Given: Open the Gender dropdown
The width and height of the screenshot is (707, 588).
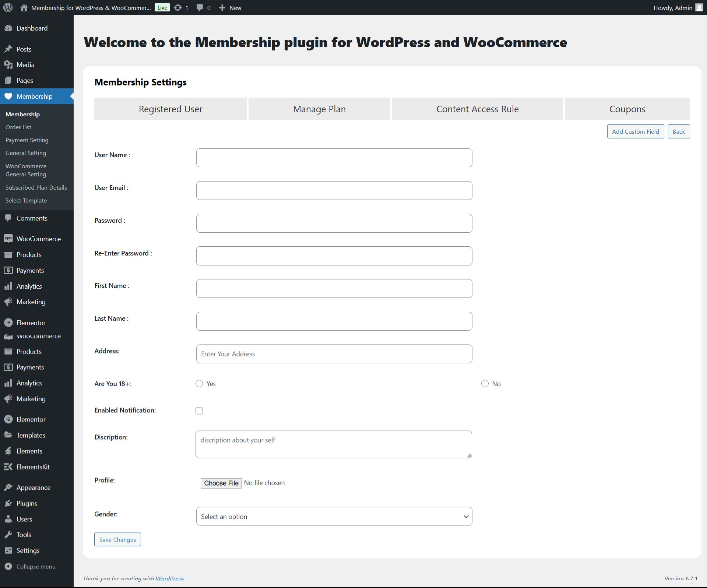Looking at the screenshot, I should 334,516.
